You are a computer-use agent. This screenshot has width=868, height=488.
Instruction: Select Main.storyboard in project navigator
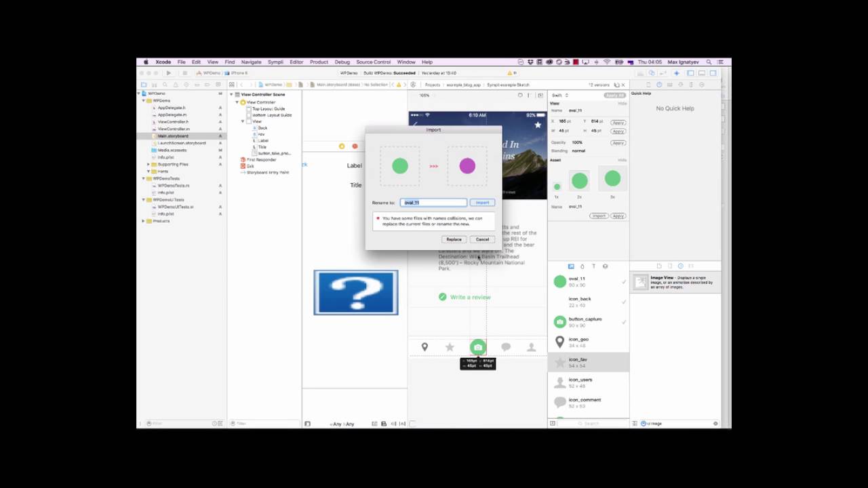tap(173, 136)
